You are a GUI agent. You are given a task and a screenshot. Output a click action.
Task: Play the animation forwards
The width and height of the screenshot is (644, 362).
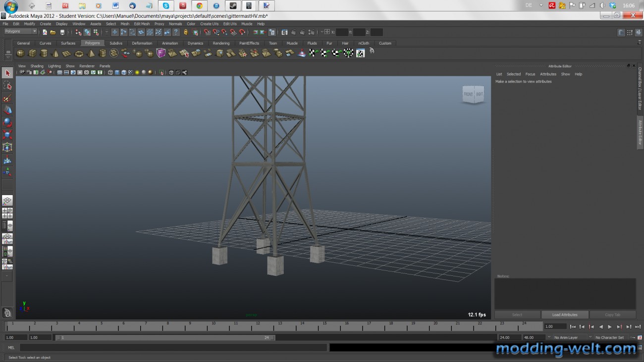pyautogui.click(x=610, y=327)
